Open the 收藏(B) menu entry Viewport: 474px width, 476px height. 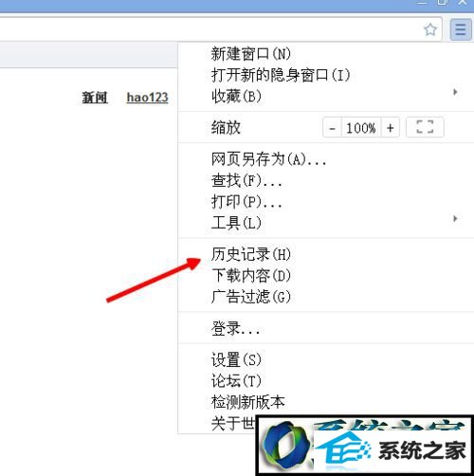tap(326, 96)
